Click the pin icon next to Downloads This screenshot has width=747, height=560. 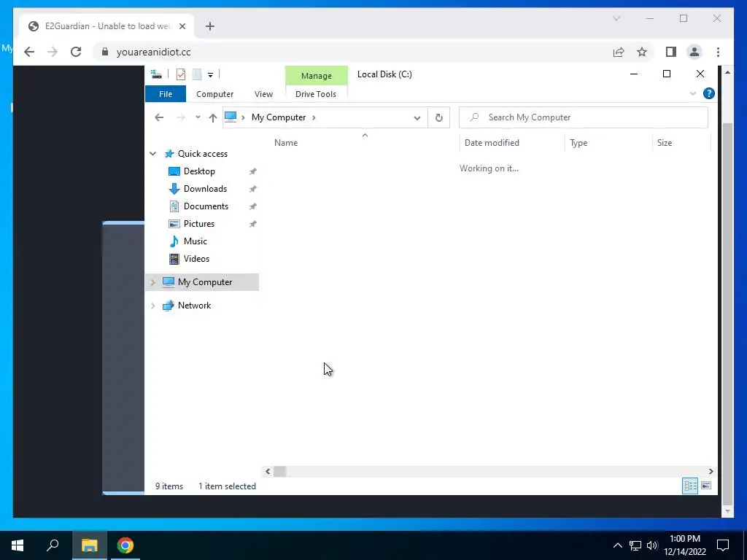[x=253, y=189]
